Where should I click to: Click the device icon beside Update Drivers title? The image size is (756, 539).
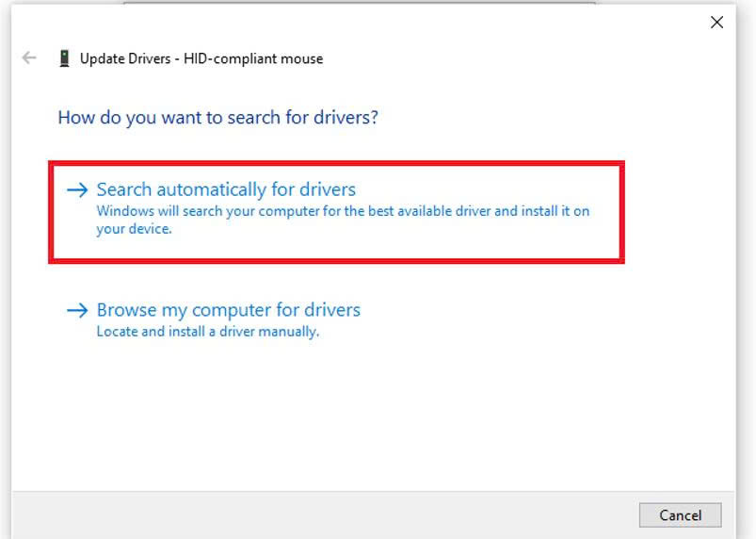[x=64, y=58]
